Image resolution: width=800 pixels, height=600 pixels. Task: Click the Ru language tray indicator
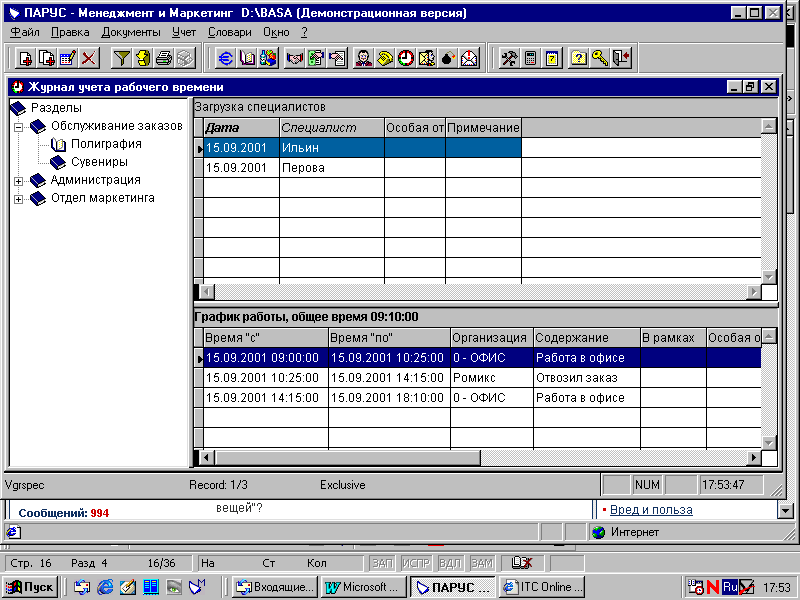click(x=730, y=587)
